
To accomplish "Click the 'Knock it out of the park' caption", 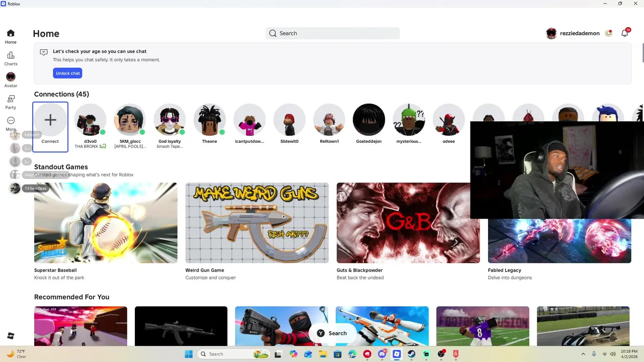I will (59, 278).
